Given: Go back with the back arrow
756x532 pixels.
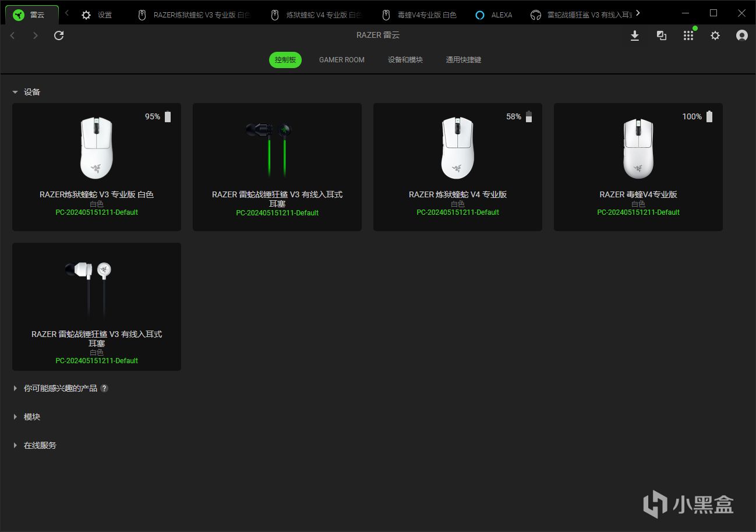Looking at the screenshot, I should (x=13, y=36).
